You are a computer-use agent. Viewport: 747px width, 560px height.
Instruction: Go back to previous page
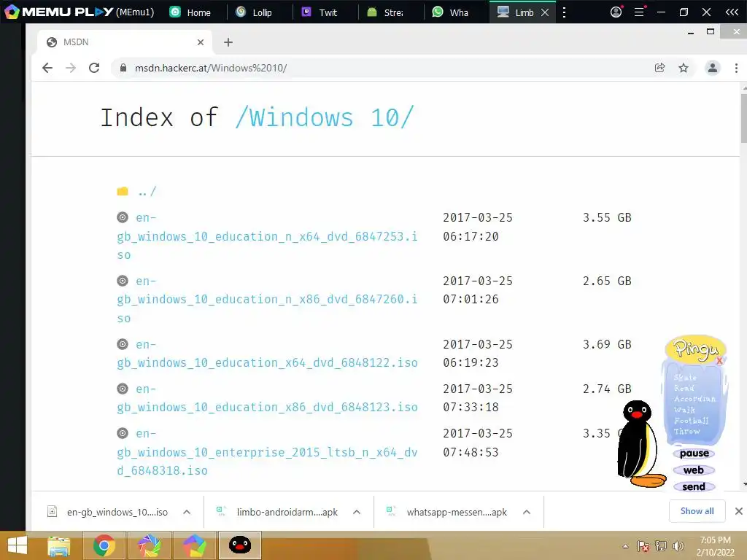47,68
